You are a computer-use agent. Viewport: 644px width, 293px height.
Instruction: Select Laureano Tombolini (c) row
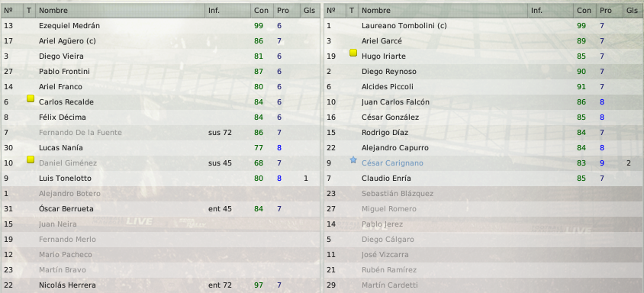tap(484, 26)
